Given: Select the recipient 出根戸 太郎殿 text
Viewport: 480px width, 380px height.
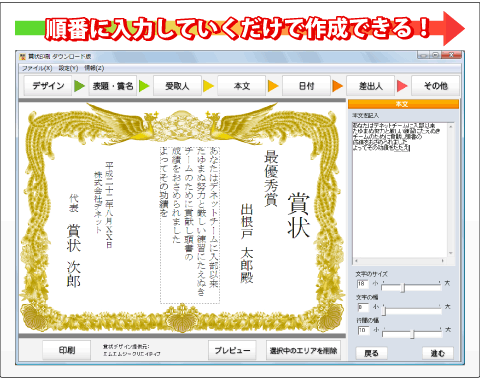Looking at the screenshot, I should coord(247,244).
